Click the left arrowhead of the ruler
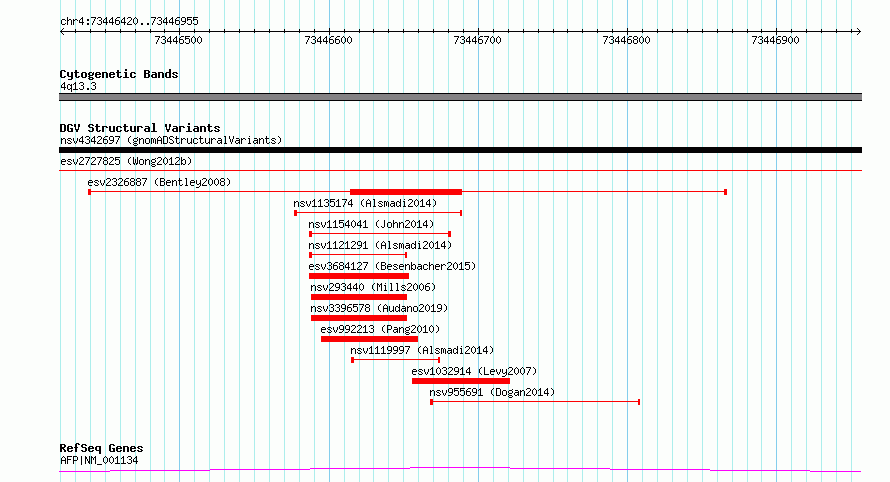 (62, 31)
